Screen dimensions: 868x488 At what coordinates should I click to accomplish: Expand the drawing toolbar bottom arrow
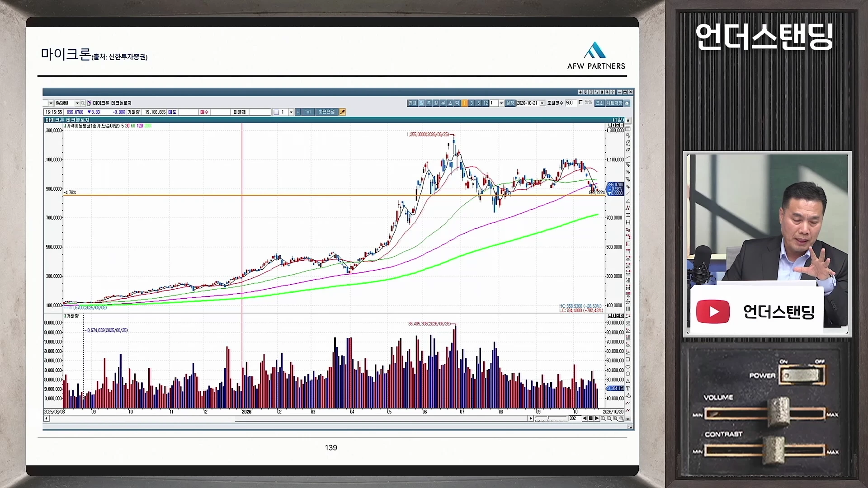pos(628,419)
